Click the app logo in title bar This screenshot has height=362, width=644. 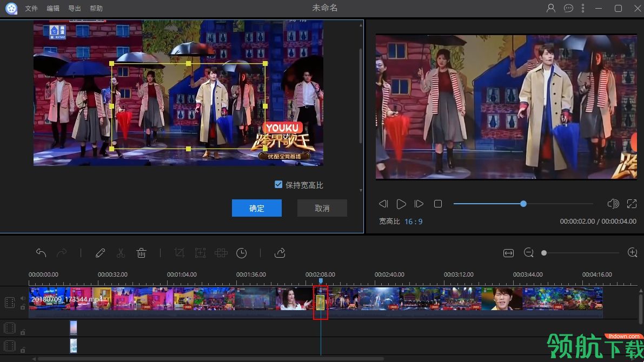pos(11,8)
